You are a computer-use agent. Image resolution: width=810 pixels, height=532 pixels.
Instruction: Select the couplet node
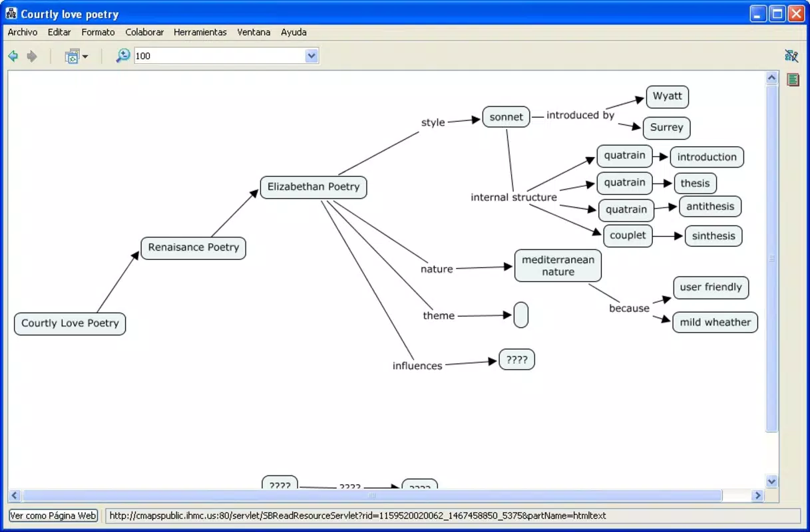(628, 235)
